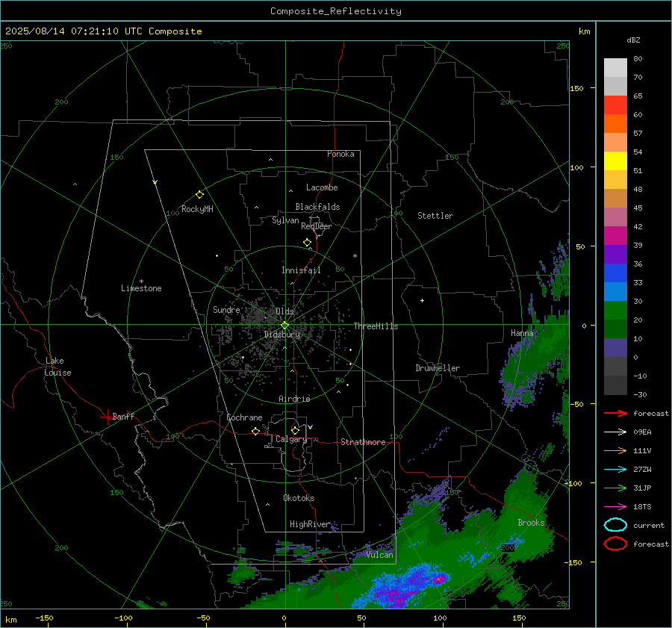The height and width of the screenshot is (628, 672).
Task: Click the Lake Louise label
Action: click(x=57, y=367)
